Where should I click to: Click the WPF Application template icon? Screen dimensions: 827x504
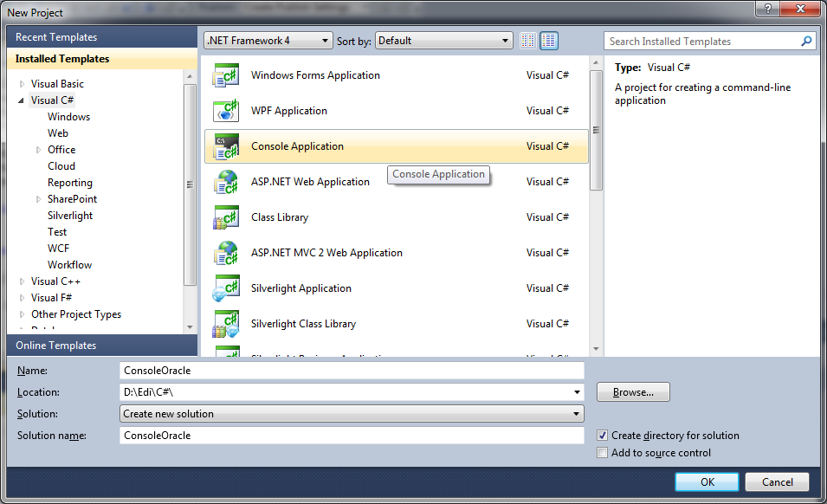(x=226, y=111)
